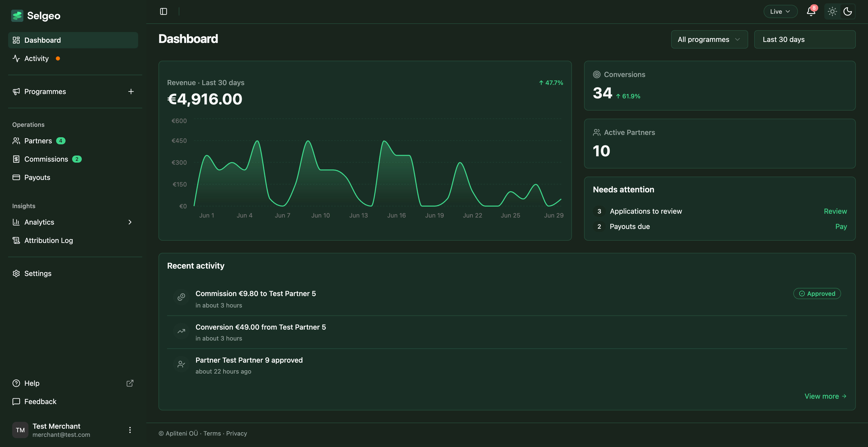The width and height of the screenshot is (868, 447).
Task: Click the Dashboard grid icon in sidebar
Action: [x=16, y=40]
